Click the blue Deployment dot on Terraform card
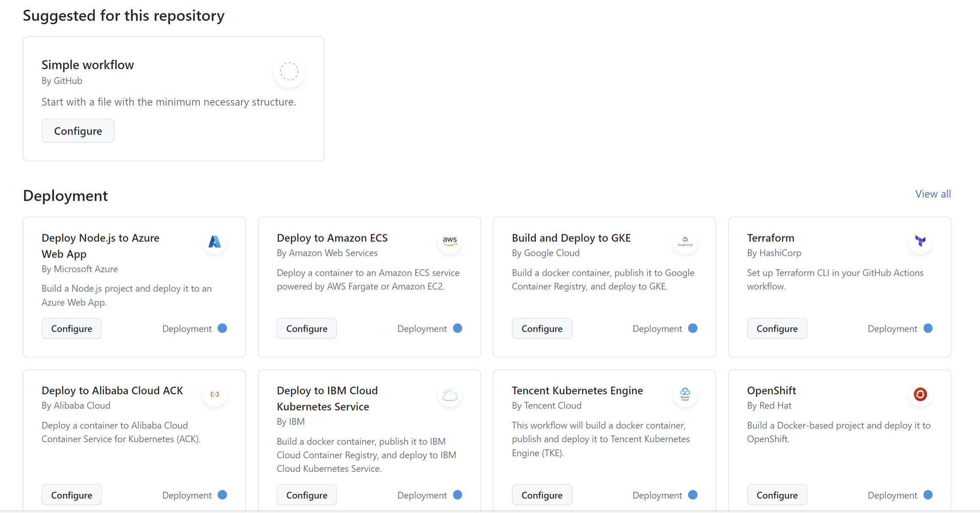The width and height of the screenshot is (980, 513). click(x=928, y=328)
